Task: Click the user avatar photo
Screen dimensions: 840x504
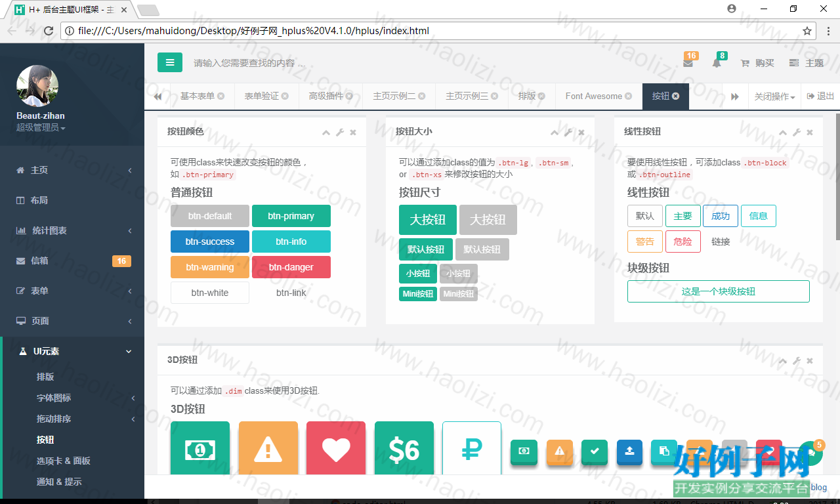Action: pyautogui.click(x=37, y=86)
